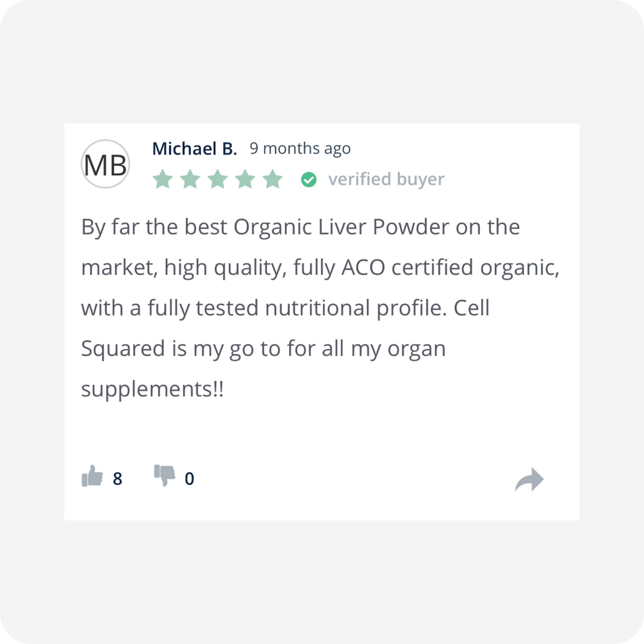Click the green verified checkmark badge
The height and width of the screenshot is (644, 644).
(x=309, y=179)
